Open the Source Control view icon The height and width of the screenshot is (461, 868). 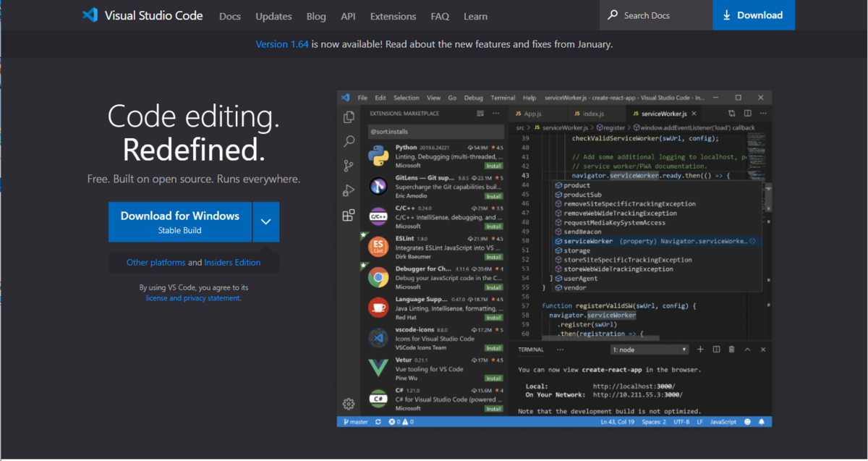click(349, 165)
